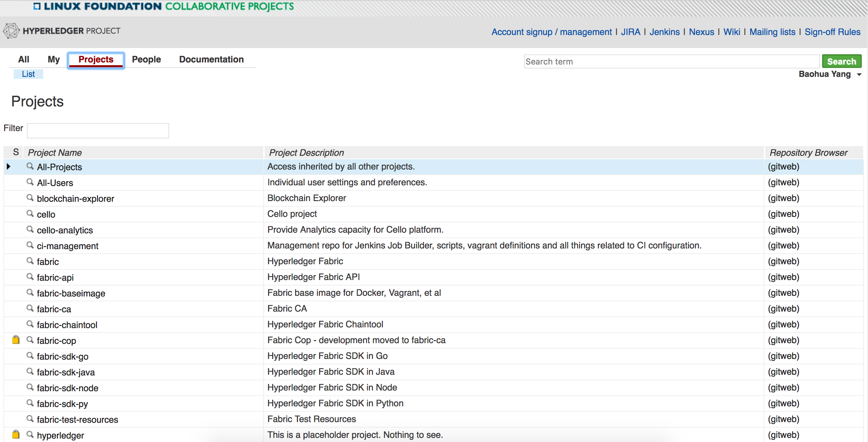
Task: Open the Mailing lists link
Action: [x=772, y=32]
